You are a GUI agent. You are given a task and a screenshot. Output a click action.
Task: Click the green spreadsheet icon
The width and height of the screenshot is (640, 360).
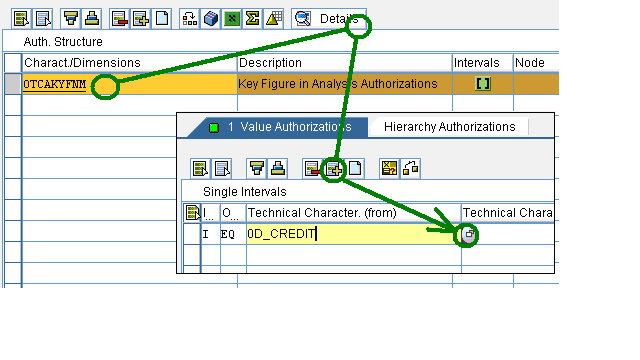(232, 19)
